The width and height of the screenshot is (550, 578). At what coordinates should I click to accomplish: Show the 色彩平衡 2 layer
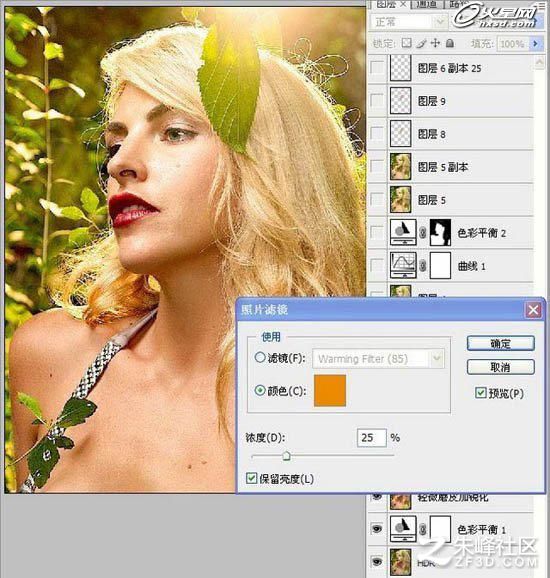pos(377,233)
